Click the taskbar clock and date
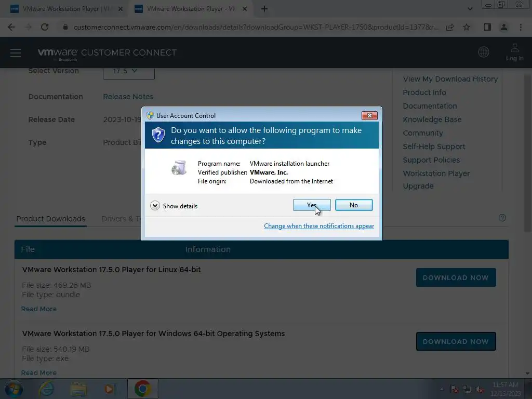The height and width of the screenshot is (399, 532). pyautogui.click(x=506, y=389)
